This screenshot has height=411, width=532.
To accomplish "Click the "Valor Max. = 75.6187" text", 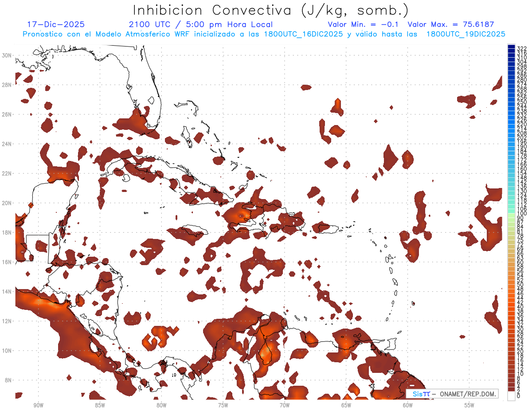I will point(451,24).
